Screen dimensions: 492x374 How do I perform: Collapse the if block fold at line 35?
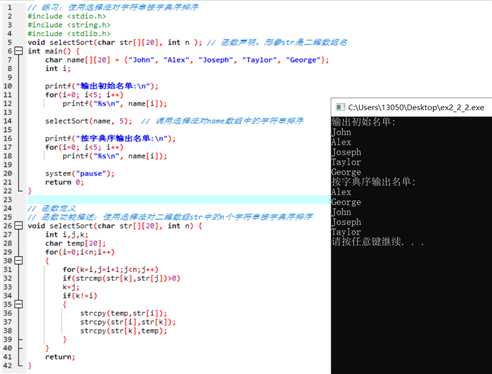click(x=19, y=304)
